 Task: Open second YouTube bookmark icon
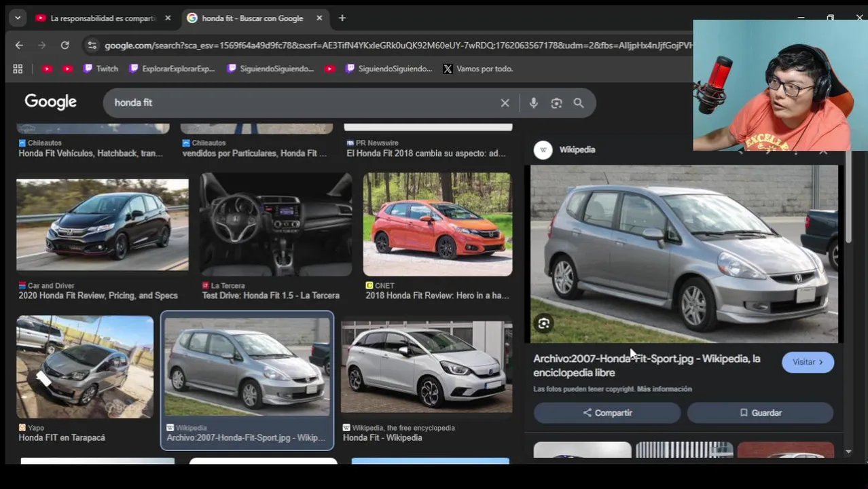coord(67,69)
